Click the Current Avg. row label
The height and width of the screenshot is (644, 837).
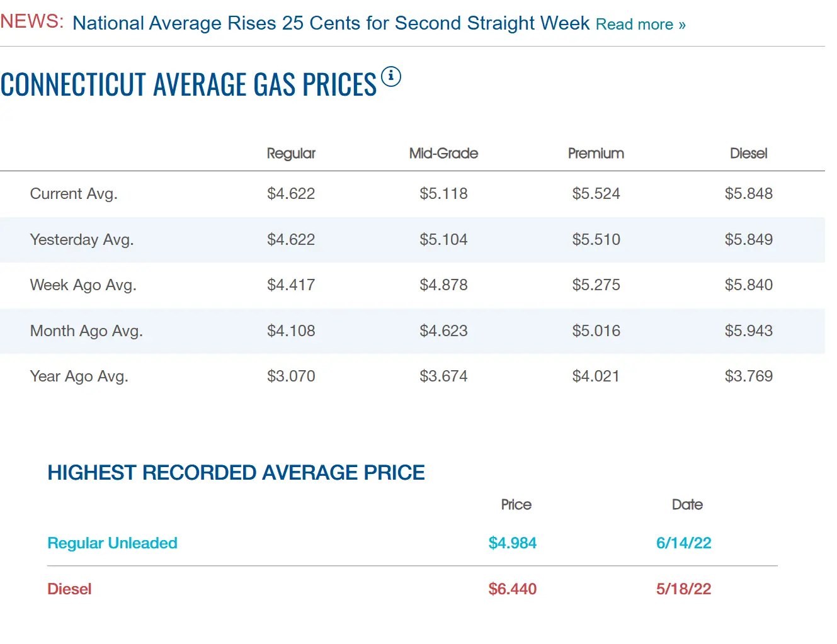point(74,194)
